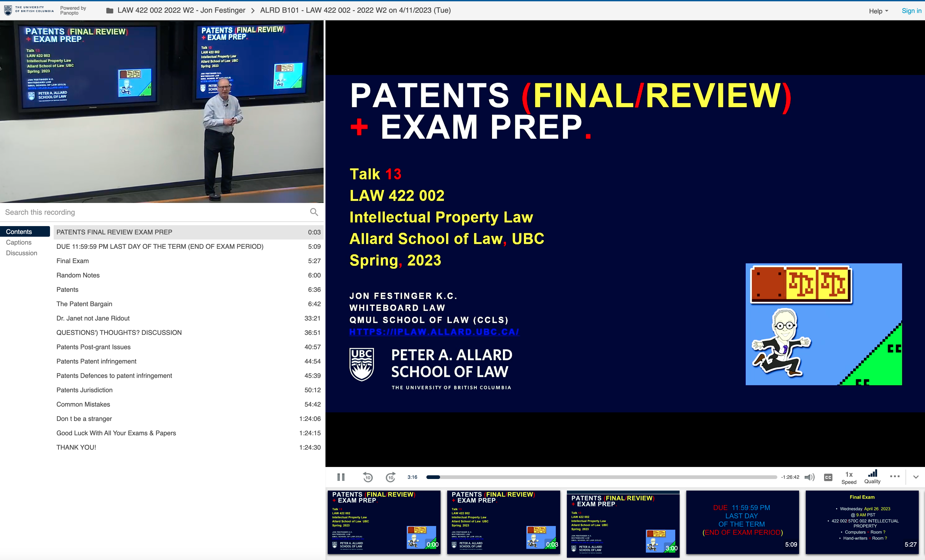Focus the Search this recording field

156,212
